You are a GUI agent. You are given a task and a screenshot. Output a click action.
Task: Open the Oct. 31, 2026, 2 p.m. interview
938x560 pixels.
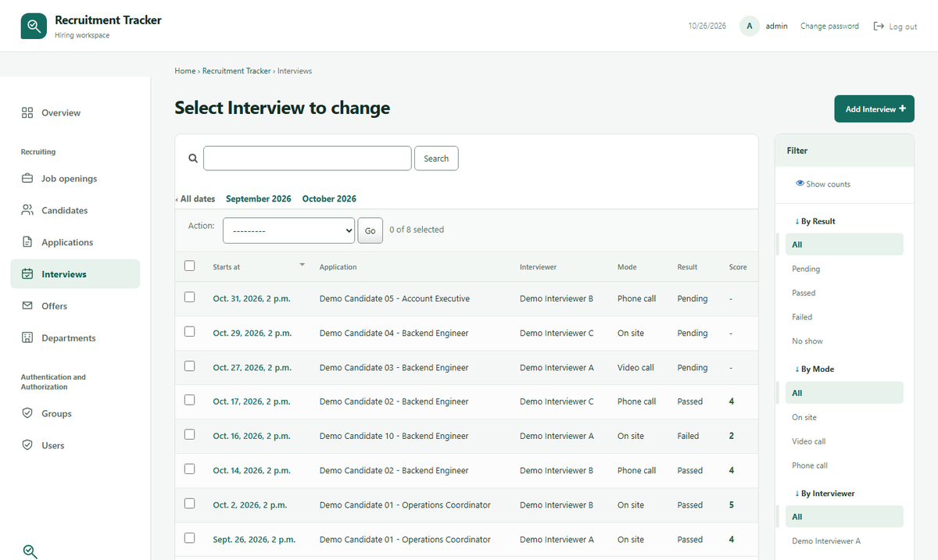pyautogui.click(x=252, y=298)
